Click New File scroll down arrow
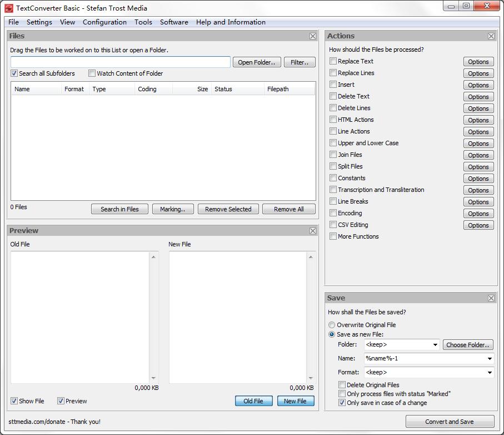Screen dimensions: 504x435 tap(311, 378)
